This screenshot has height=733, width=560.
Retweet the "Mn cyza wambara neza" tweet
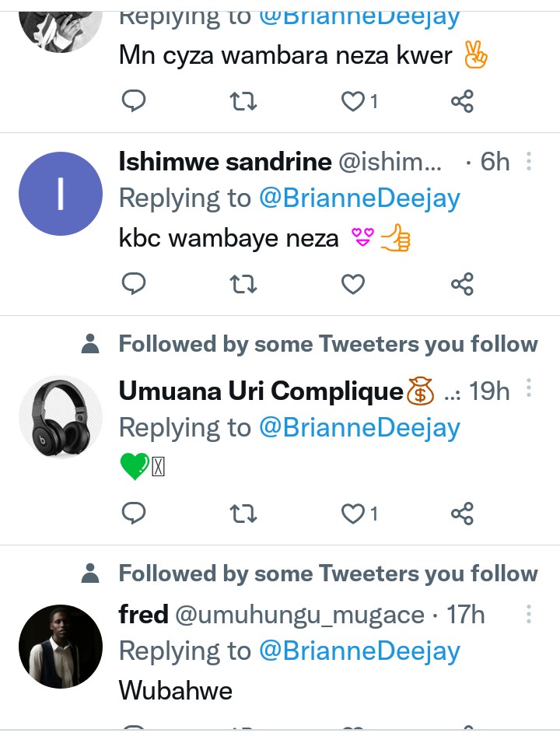coord(244,101)
